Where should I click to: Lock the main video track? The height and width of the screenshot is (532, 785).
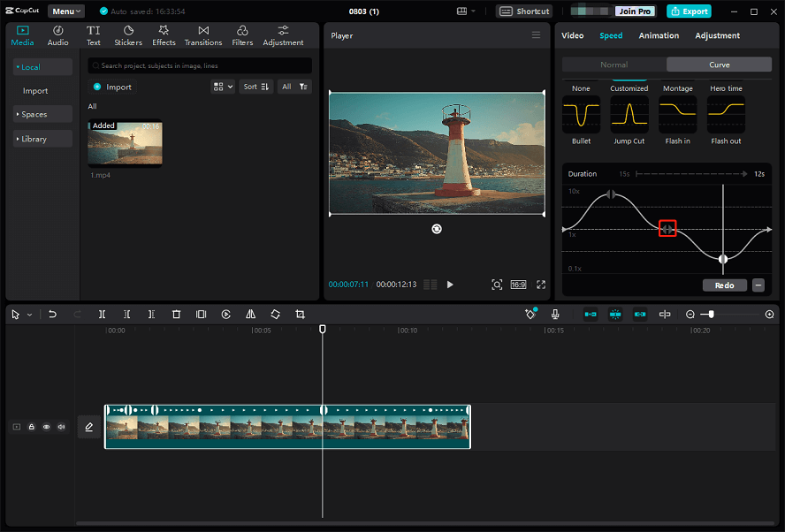31,427
